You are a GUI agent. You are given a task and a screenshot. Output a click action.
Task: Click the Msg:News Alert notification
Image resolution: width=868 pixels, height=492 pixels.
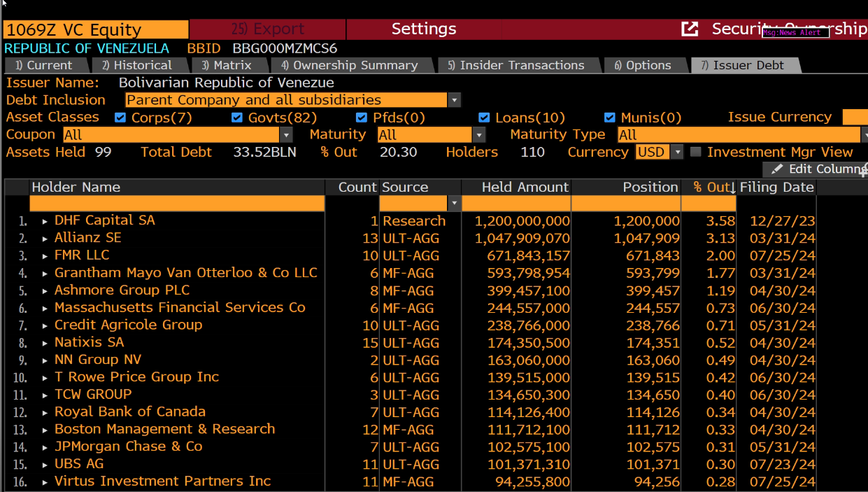795,33
